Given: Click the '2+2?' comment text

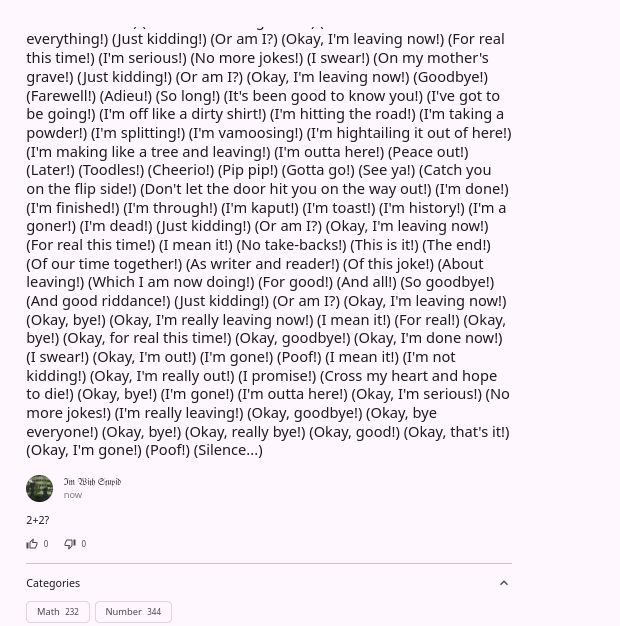Looking at the screenshot, I should [x=38, y=520].
